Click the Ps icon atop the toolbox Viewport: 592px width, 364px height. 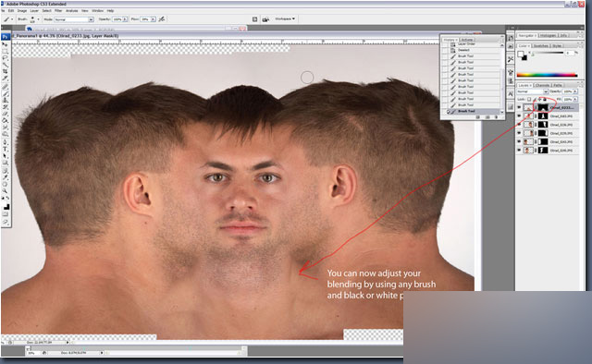(x=5, y=37)
